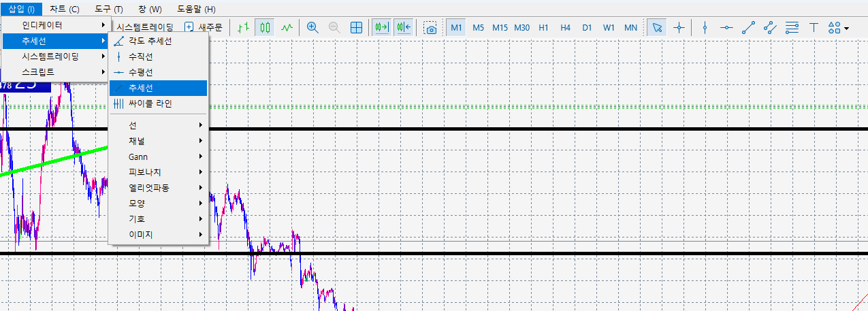Image resolution: width=868 pixels, height=311 pixels.
Task: Take a chart screenshot with camera icon
Action: [x=430, y=28]
